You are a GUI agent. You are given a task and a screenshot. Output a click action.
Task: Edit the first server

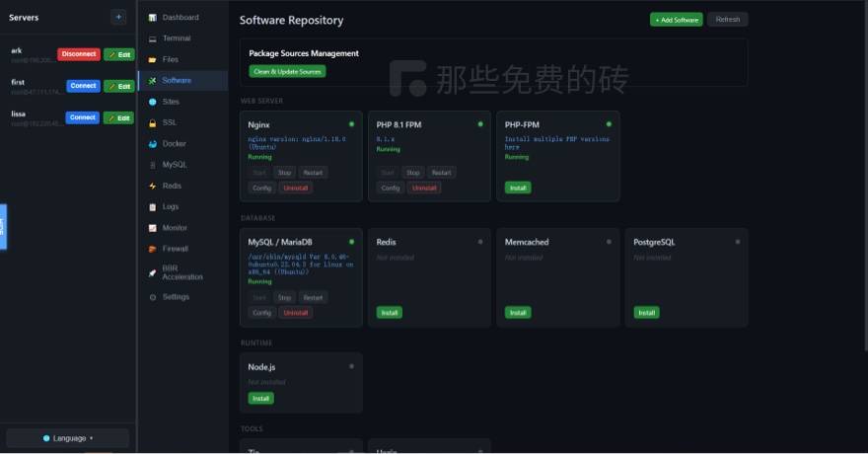click(119, 87)
